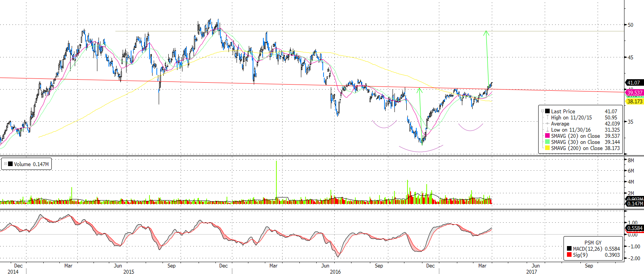Click the 6M volume axis label

[631, 171]
